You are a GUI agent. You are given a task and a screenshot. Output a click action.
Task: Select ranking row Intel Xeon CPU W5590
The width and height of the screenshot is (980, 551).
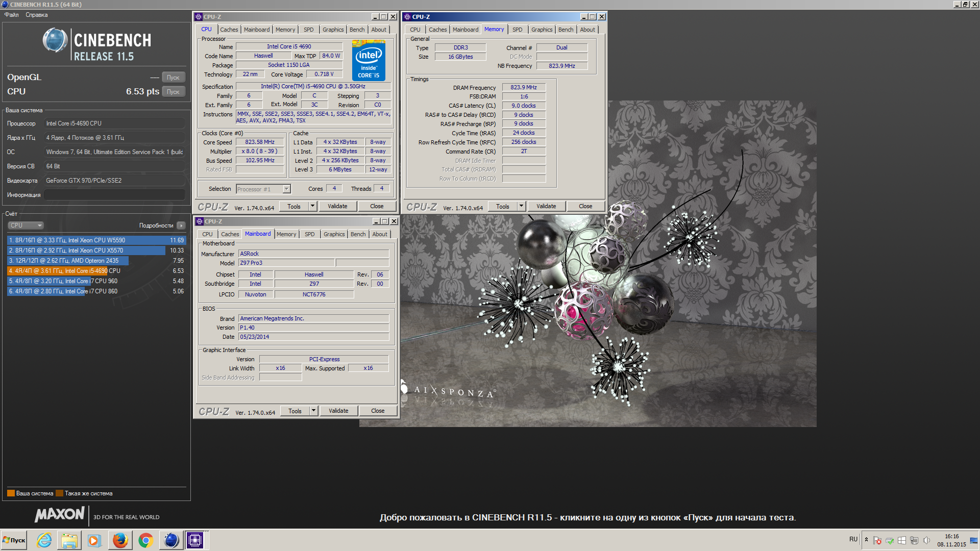pyautogui.click(x=96, y=240)
